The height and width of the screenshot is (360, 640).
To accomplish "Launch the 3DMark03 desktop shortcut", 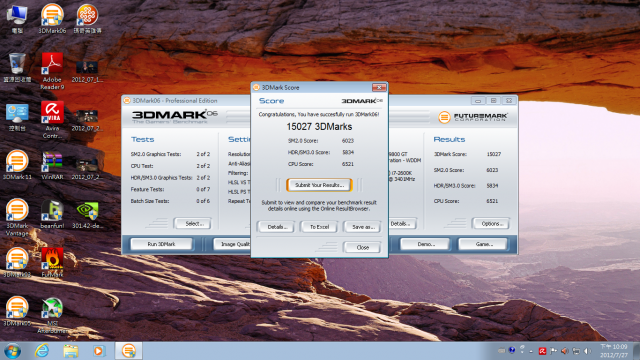I will 17,262.
